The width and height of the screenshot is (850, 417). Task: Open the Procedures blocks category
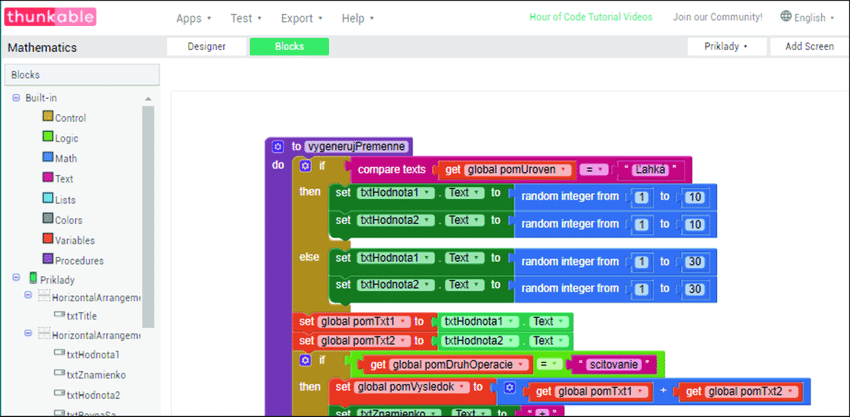click(73, 260)
